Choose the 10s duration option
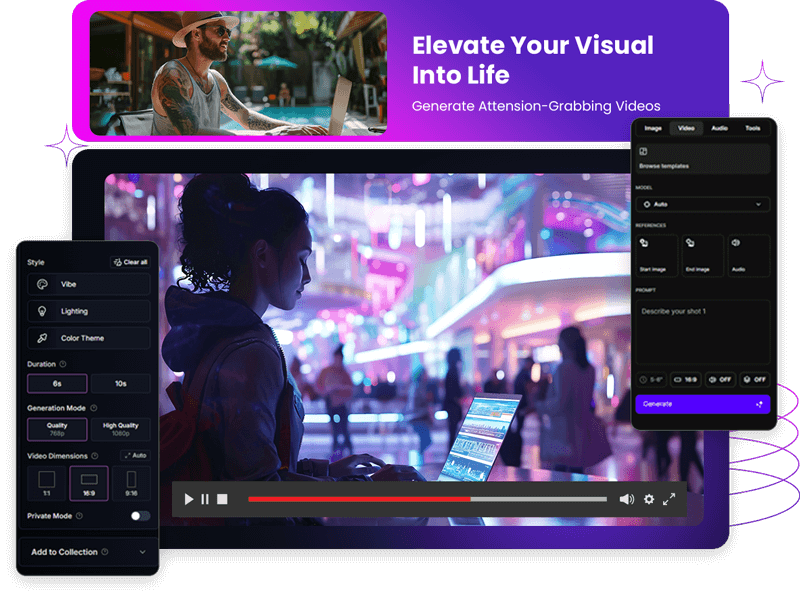 pyautogui.click(x=120, y=384)
